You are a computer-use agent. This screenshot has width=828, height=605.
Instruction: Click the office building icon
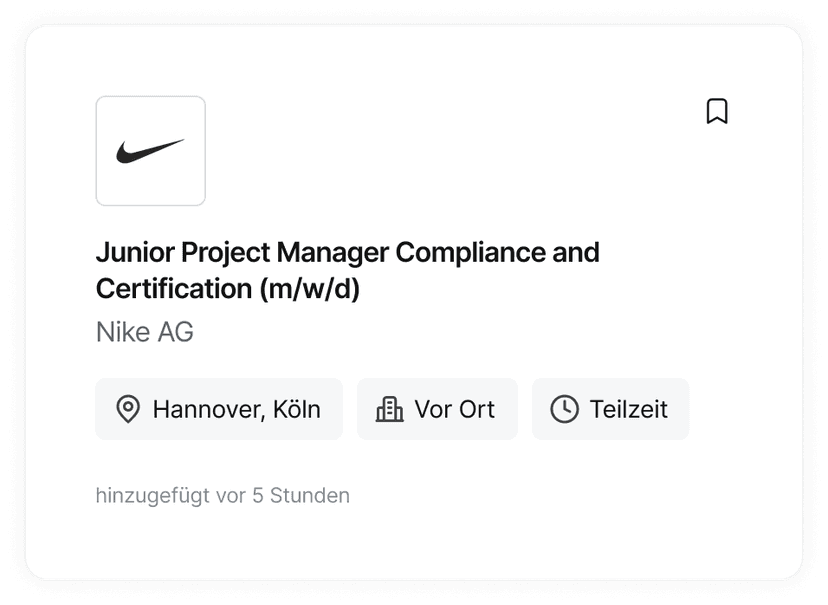click(389, 409)
